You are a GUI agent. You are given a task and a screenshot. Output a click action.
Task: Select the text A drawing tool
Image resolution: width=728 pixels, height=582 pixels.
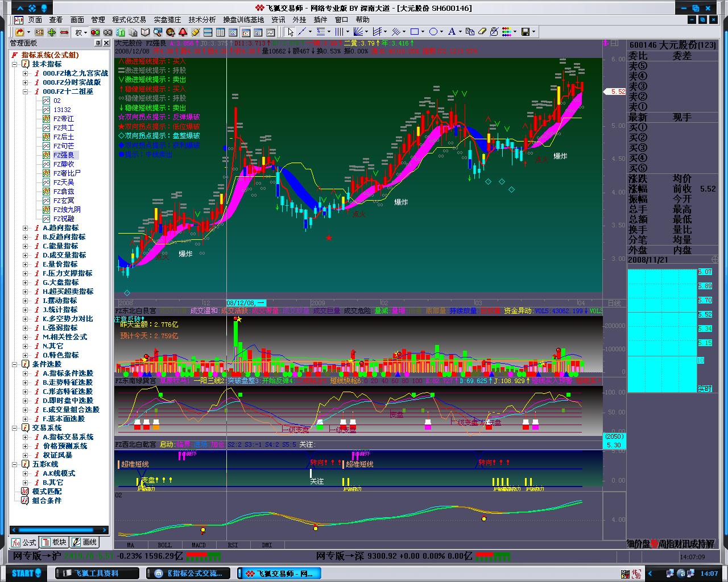click(452, 32)
